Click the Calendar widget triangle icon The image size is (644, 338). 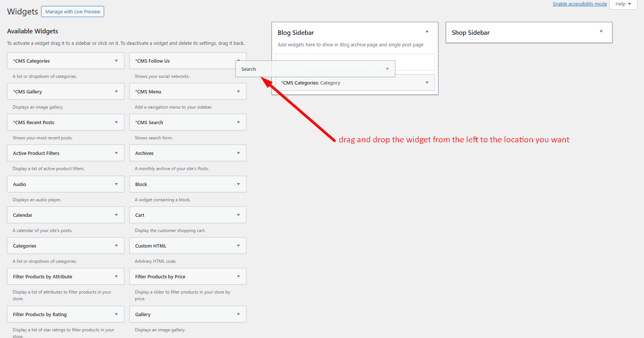[116, 215]
